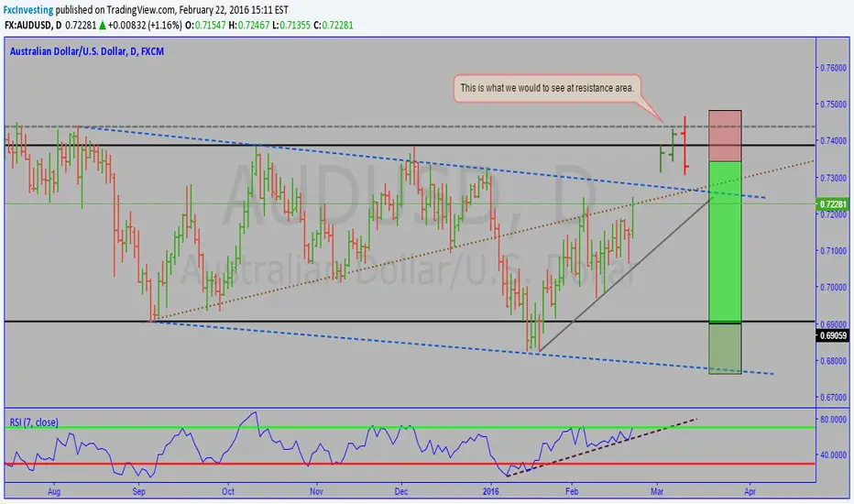Click the 0.70000 price axis label
This screenshot has height=504, width=854.
833,287
